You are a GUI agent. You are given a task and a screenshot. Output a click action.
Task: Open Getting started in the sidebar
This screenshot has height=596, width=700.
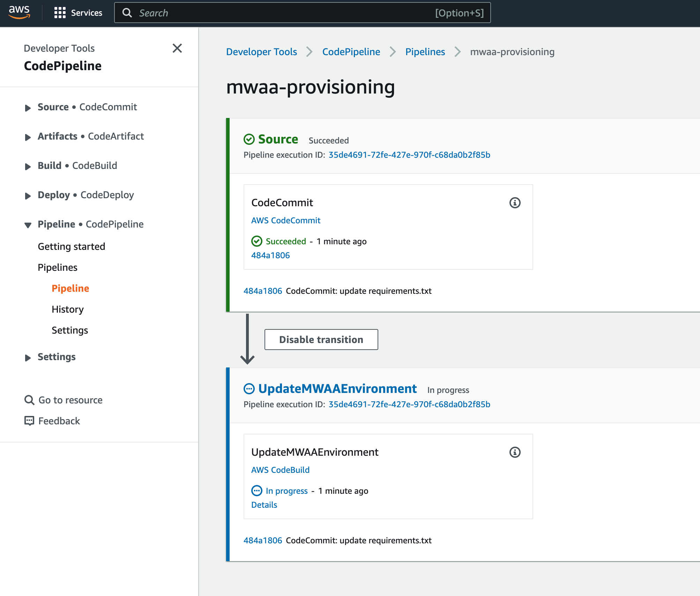click(72, 246)
